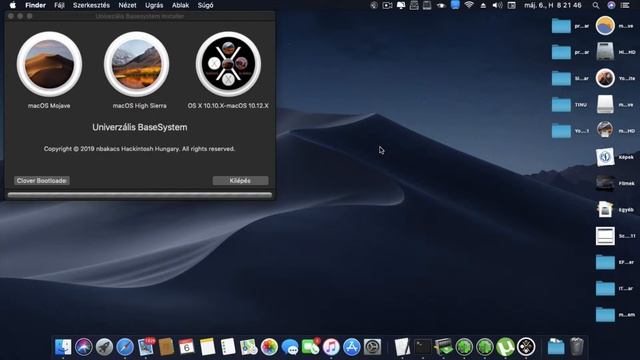The image size is (640, 360).
Task: Click the "Univerzális BaseSystem" heading text
Action: [x=140, y=127]
